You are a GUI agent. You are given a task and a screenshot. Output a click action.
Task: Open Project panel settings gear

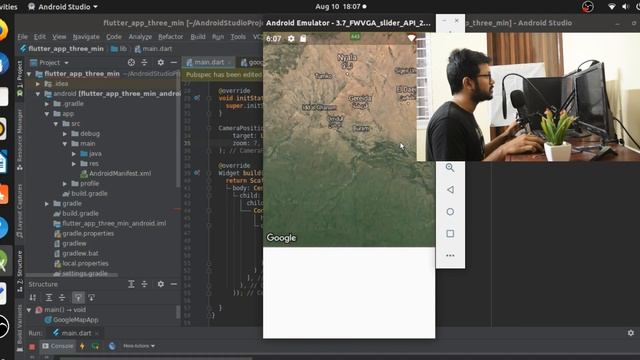(x=161, y=62)
